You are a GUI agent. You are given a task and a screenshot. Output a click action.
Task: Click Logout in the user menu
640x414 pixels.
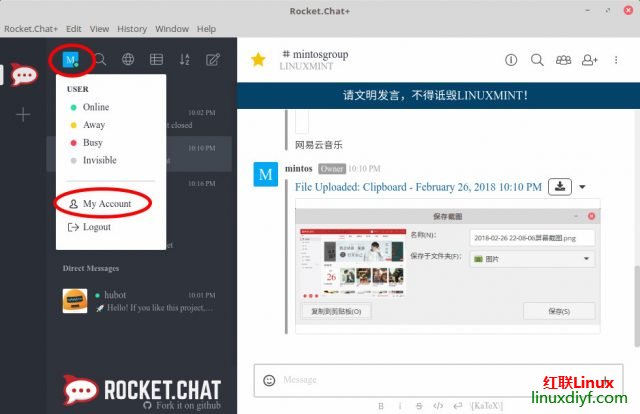tap(96, 227)
